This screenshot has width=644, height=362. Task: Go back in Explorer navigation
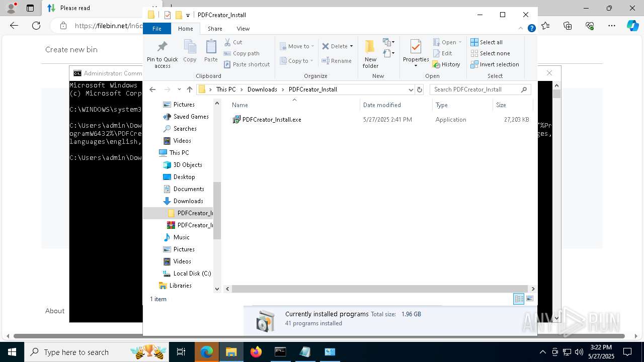[x=152, y=89]
